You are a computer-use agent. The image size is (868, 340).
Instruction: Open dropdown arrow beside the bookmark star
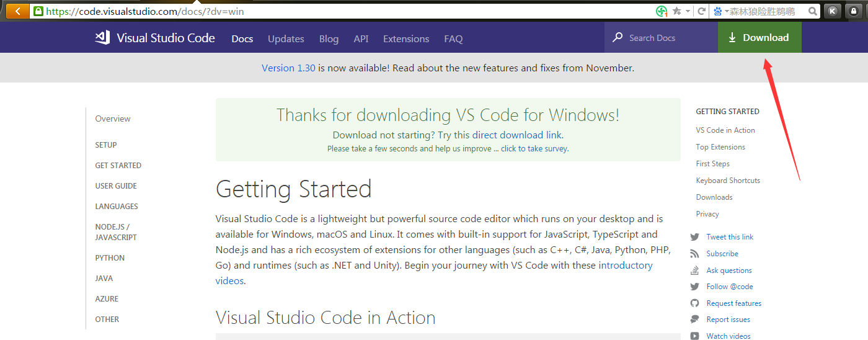(687, 11)
